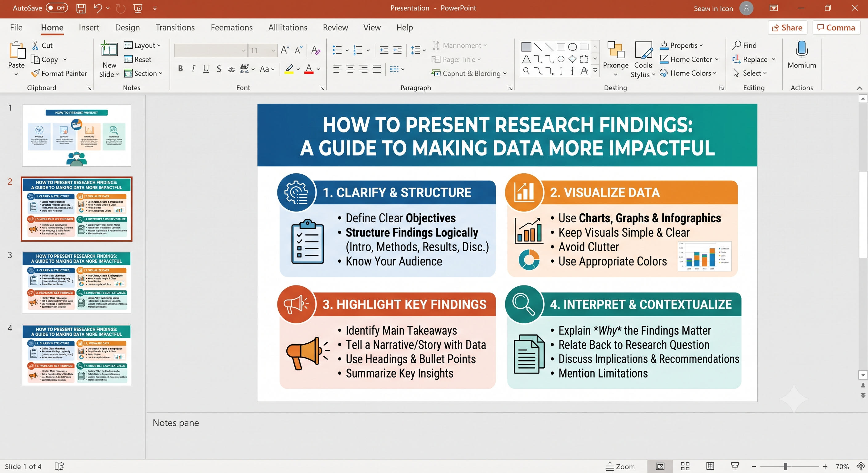Increase font size with large A
The image size is (868, 473).
[x=285, y=50]
